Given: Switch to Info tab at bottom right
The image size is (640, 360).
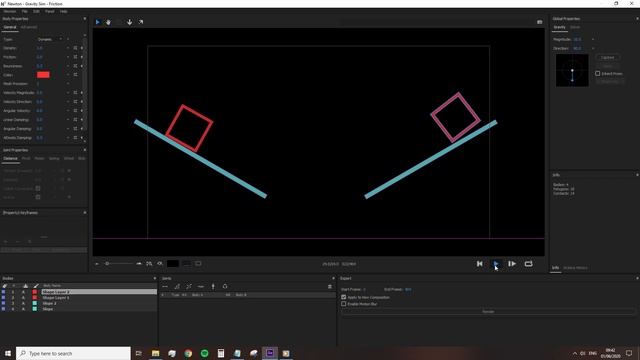Looking at the screenshot, I should coord(556,268).
